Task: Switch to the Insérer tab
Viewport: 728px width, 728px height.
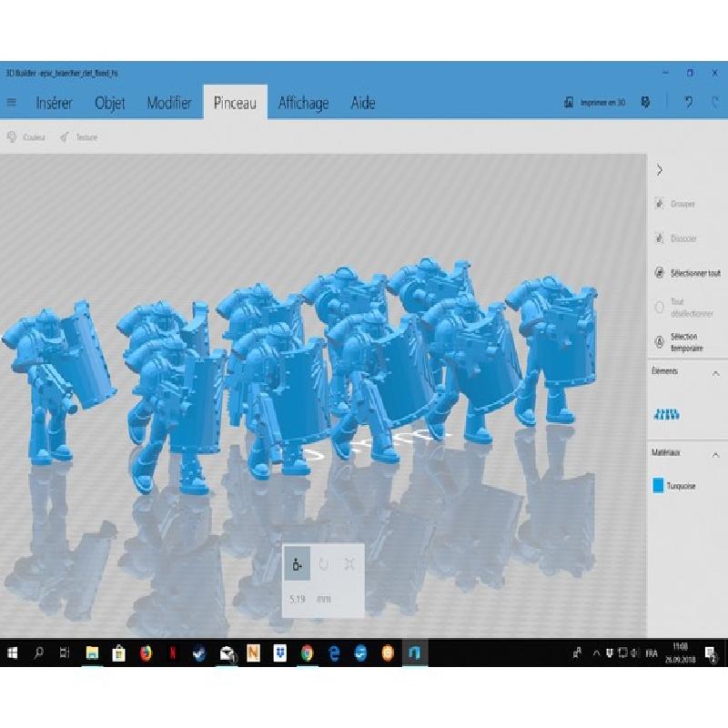Action: (x=54, y=103)
